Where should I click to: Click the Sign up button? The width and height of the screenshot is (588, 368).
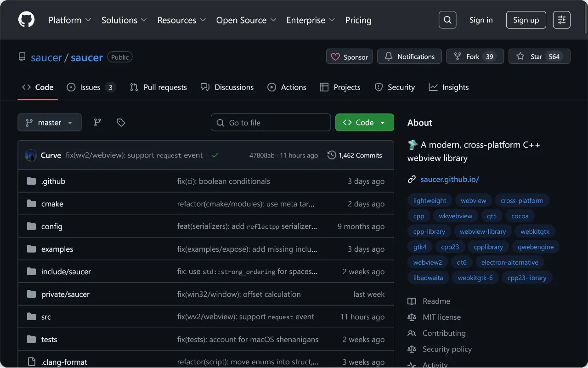click(x=526, y=20)
